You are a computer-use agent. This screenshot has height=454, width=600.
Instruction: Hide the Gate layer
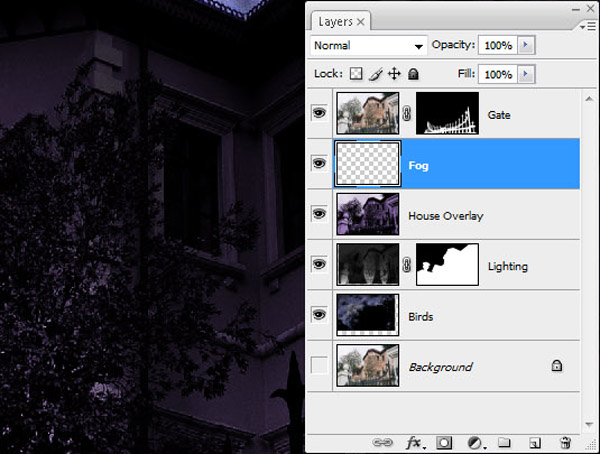click(319, 113)
